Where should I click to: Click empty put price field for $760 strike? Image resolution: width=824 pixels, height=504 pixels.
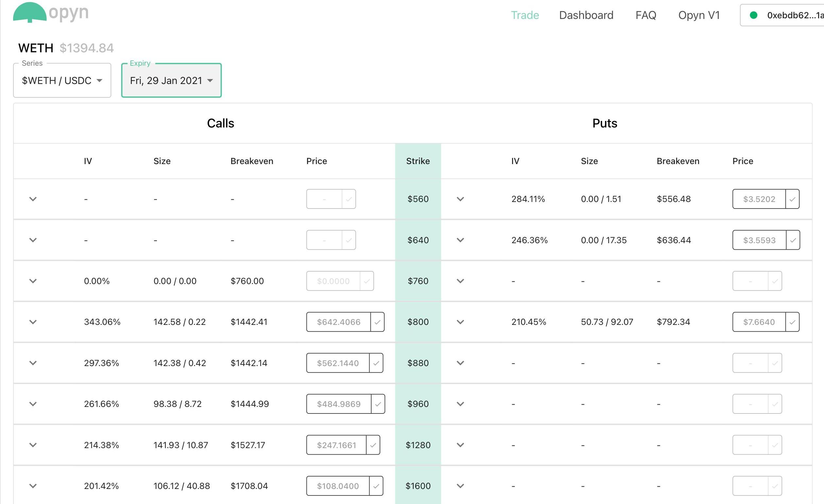tap(750, 281)
